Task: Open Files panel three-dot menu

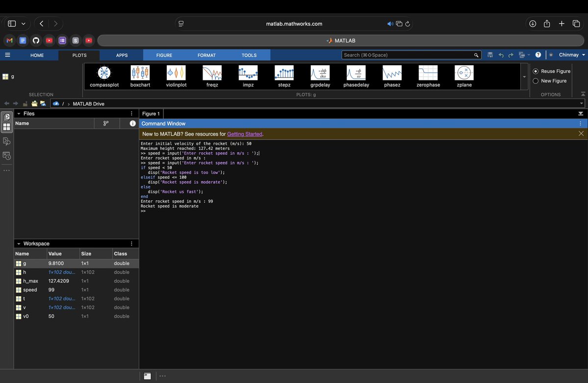Action: pyautogui.click(x=131, y=113)
